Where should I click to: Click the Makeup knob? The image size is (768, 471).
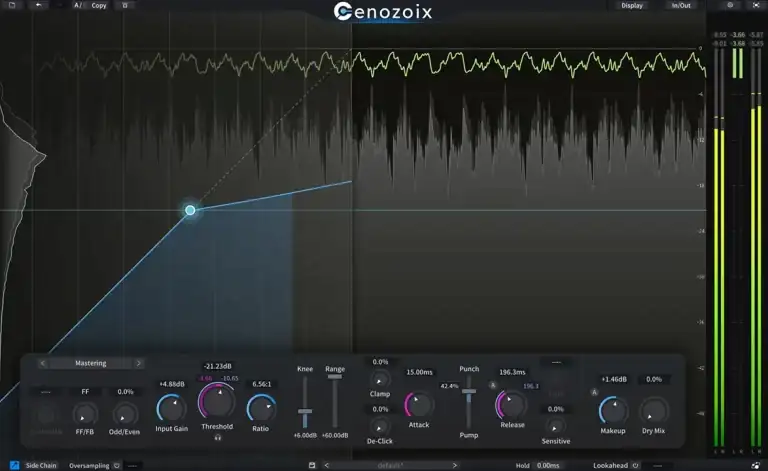tap(613, 410)
